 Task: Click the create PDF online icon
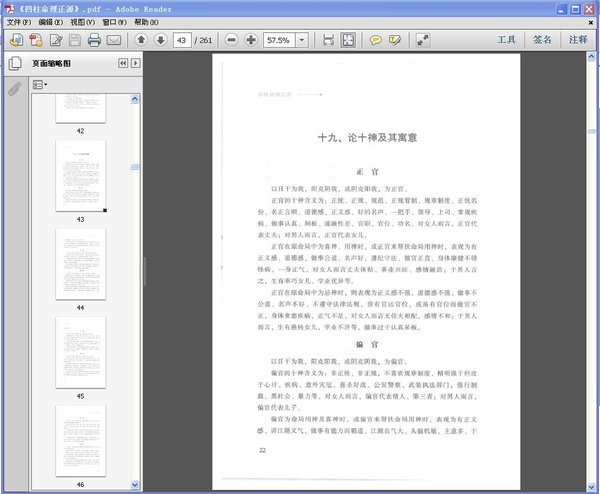click(16, 40)
